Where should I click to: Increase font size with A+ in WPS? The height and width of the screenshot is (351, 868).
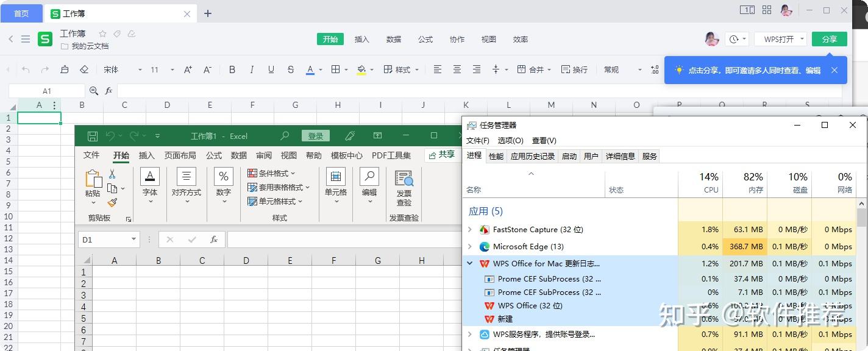(188, 70)
